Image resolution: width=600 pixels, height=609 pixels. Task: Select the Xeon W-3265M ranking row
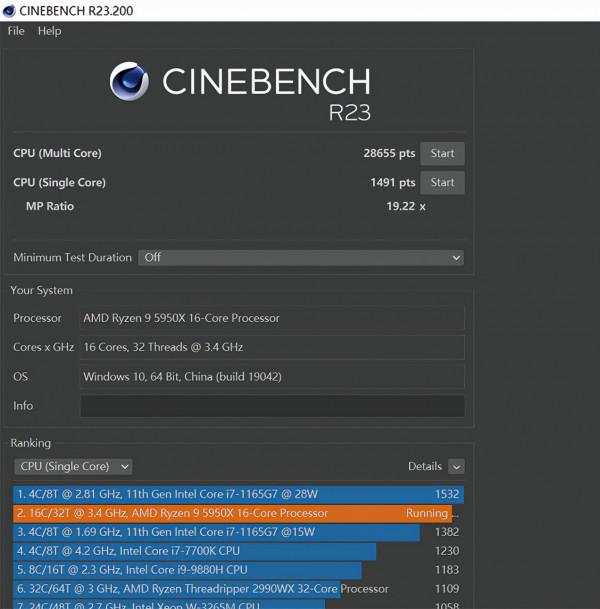pos(238,604)
